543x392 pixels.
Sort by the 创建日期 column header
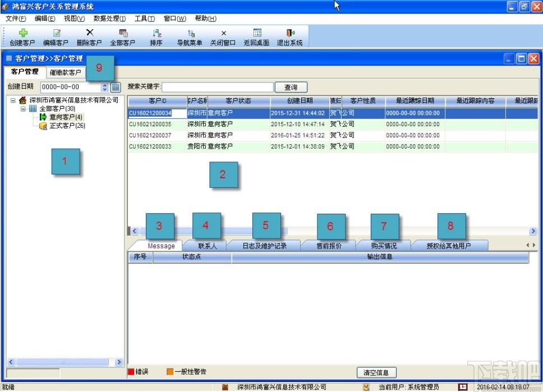tap(300, 101)
